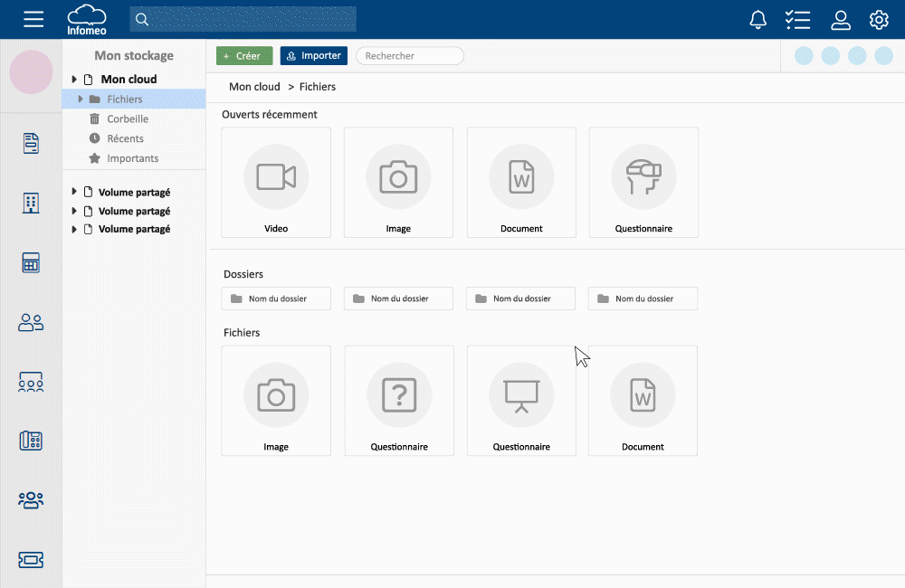905x588 pixels.
Task: Click second light blue circle
Action: tap(830, 56)
